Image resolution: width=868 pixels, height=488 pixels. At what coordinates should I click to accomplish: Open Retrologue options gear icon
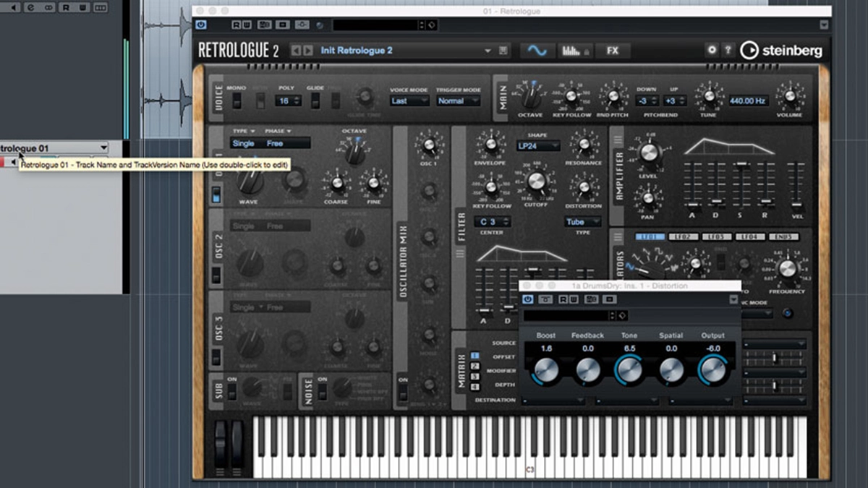tap(712, 50)
